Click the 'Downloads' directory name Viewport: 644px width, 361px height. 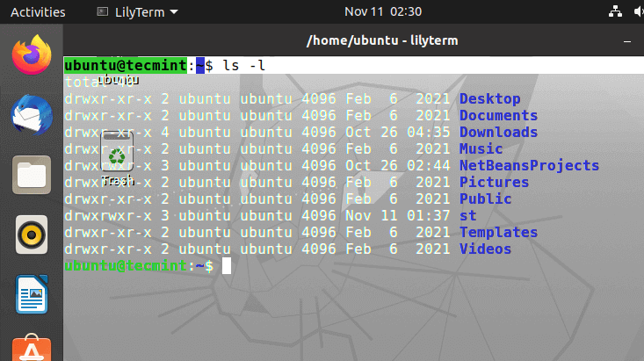[498, 132]
